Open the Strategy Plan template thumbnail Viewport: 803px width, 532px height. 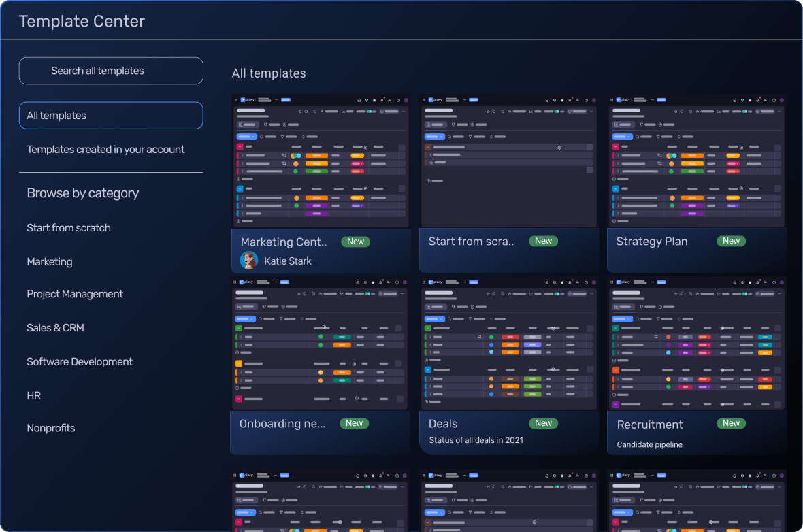click(696, 161)
